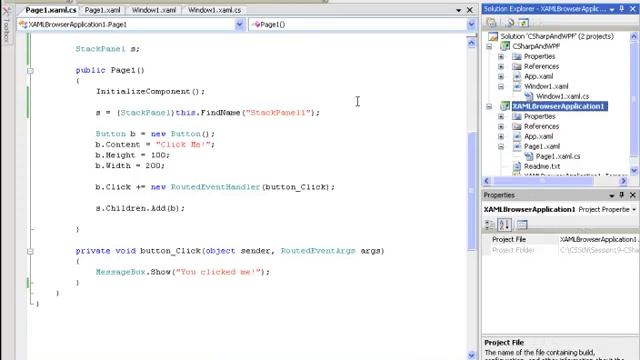Select References folder of CSharpAndWPF project
The width and height of the screenshot is (640, 360).
click(541, 66)
